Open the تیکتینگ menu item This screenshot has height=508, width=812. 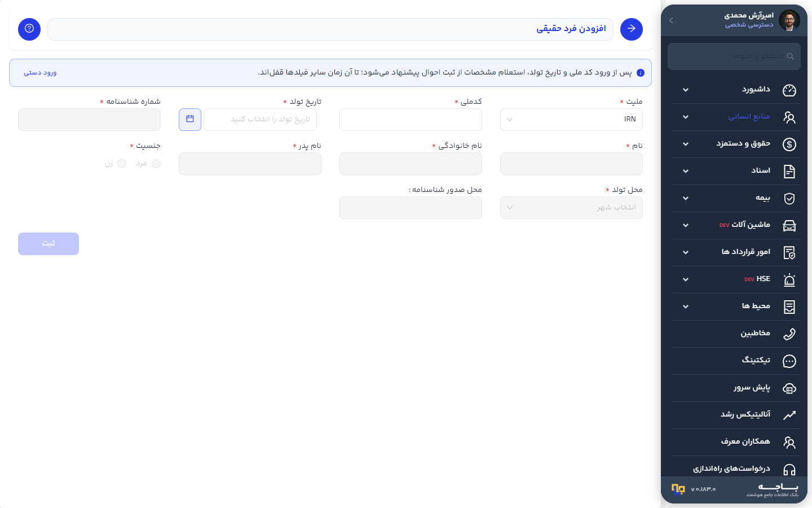point(736,361)
